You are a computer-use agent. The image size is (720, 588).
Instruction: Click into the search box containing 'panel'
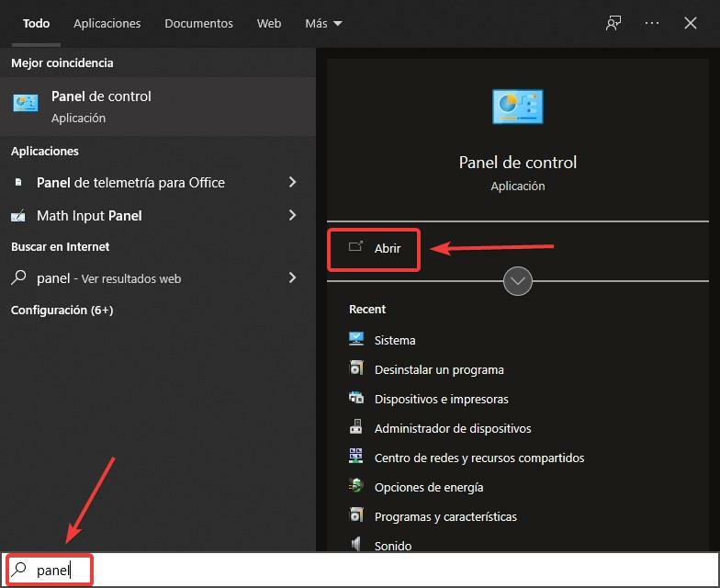pyautogui.click(x=360, y=570)
